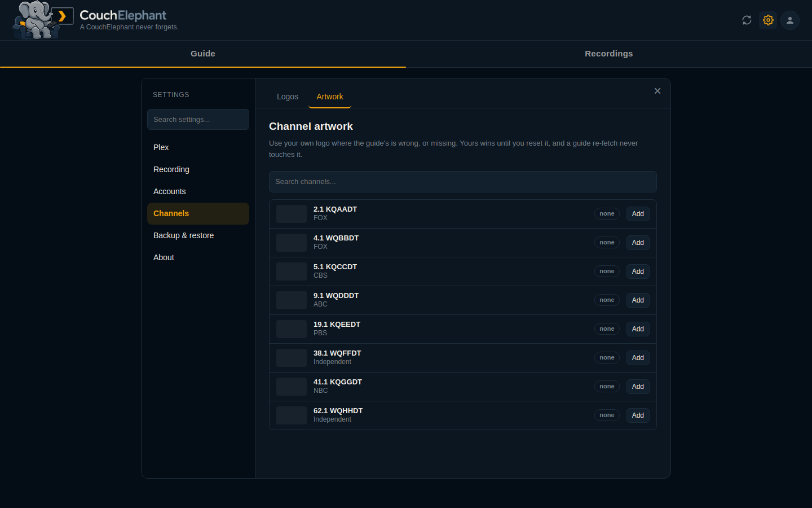
Task: Click the channel name 41.1 KQGGDT
Action: click(x=338, y=382)
